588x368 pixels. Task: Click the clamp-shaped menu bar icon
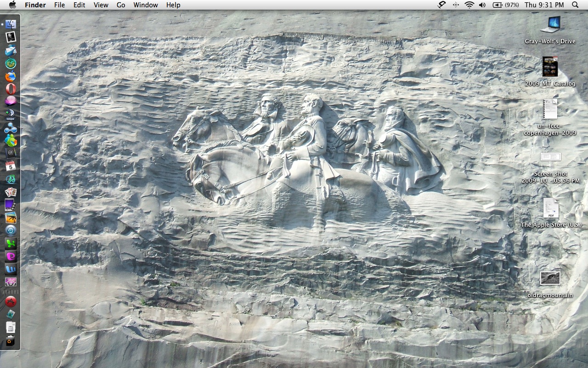(x=441, y=5)
